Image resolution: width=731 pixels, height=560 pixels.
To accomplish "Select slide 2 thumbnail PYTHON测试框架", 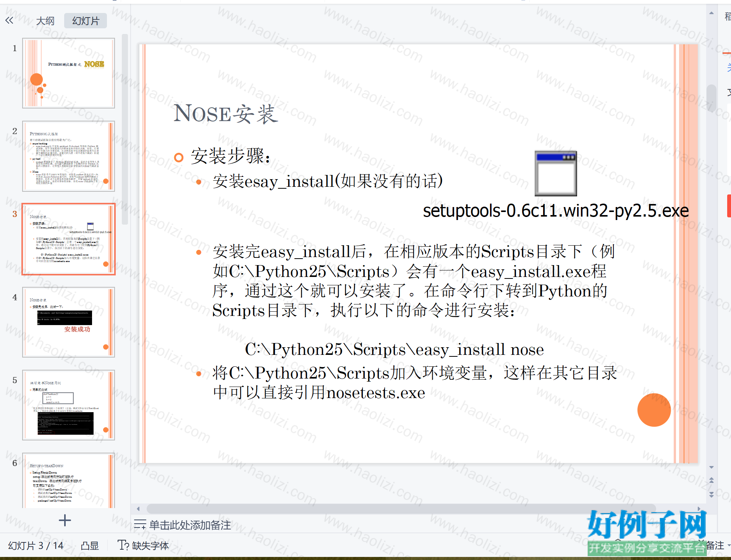I will click(x=68, y=156).
